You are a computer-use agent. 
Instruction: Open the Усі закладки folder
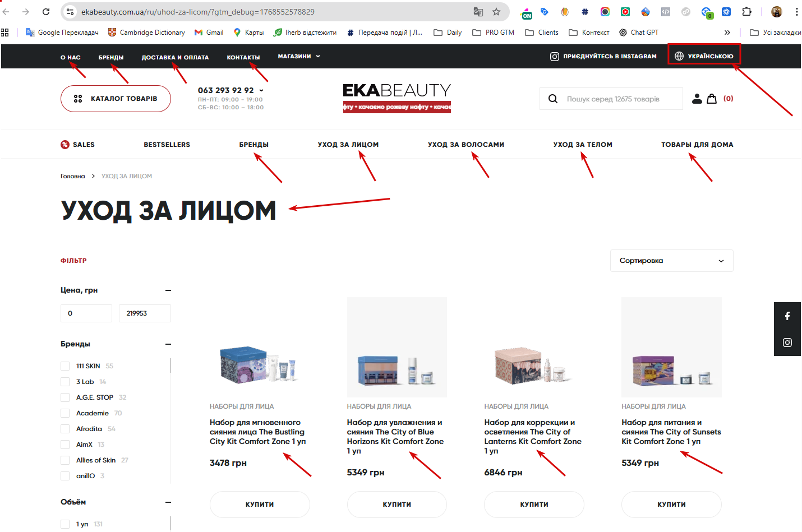pyautogui.click(x=775, y=33)
